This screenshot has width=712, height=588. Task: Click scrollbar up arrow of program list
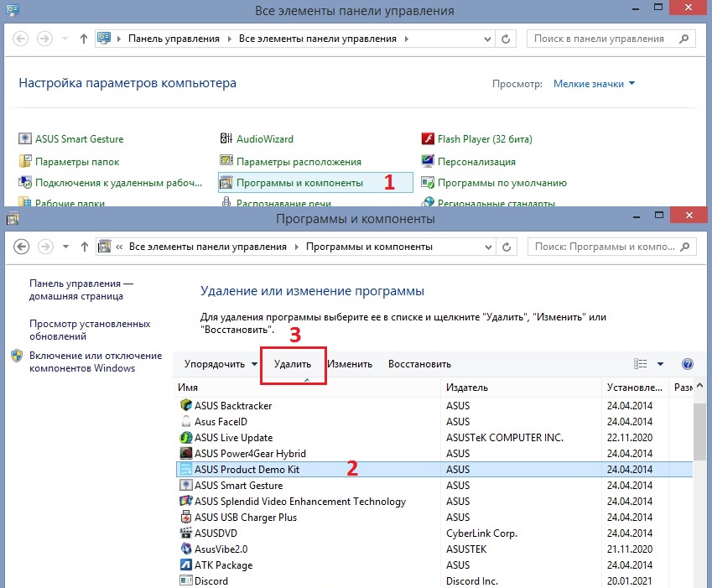(x=699, y=386)
